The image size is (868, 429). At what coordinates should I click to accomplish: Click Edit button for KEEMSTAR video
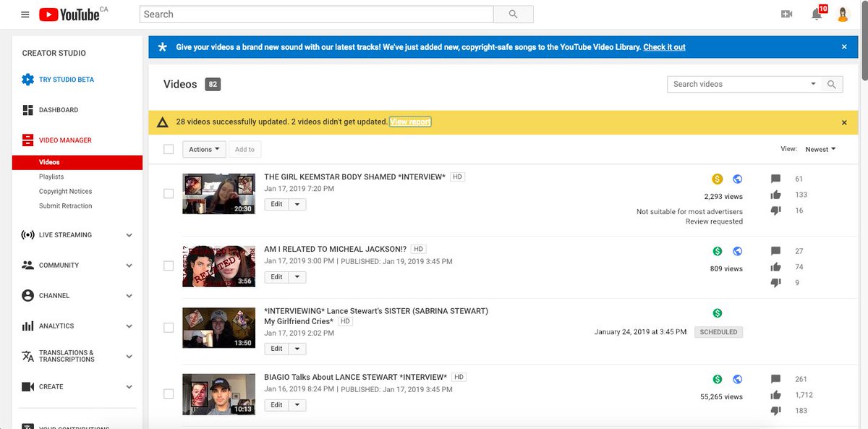(x=277, y=205)
